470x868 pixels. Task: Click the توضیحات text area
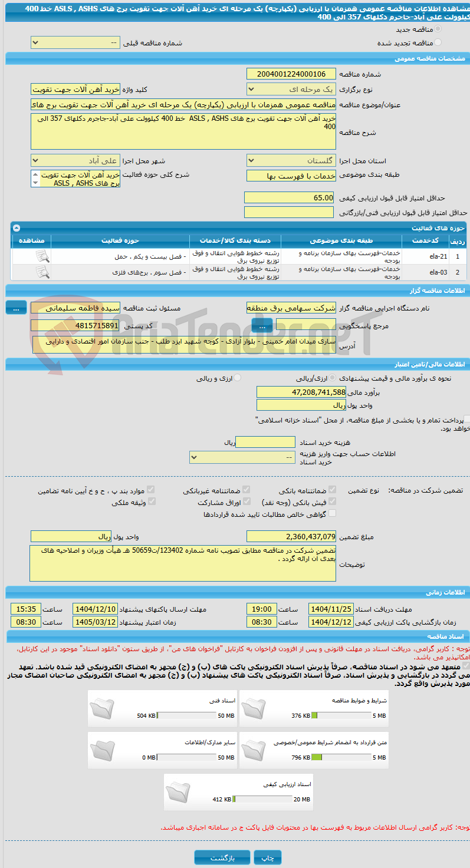click(x=183, y=563)
